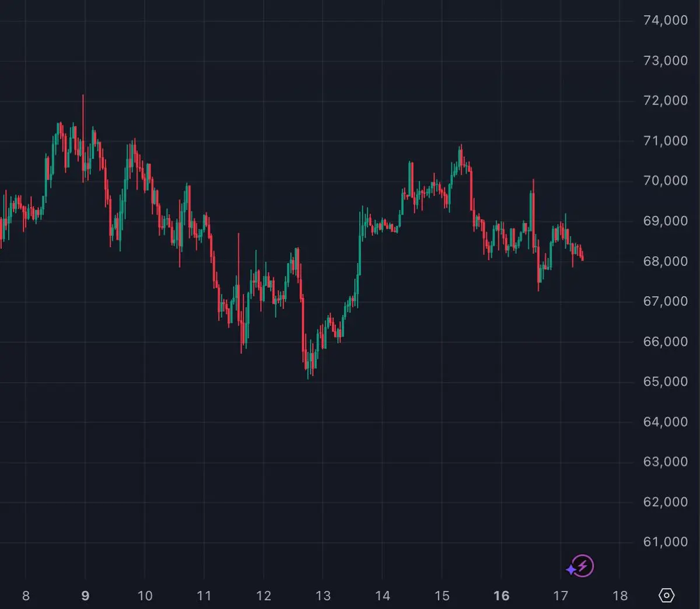Viewport: 700px width, 609px height.
Task: Click date label 17 on time axis
Action: click(560, 596)
